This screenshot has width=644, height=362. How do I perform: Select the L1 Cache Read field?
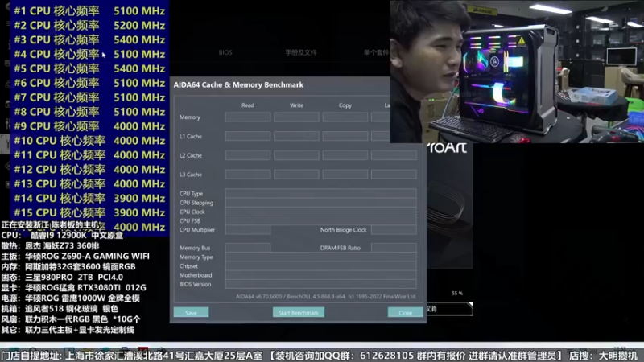[x=248, y=136]
